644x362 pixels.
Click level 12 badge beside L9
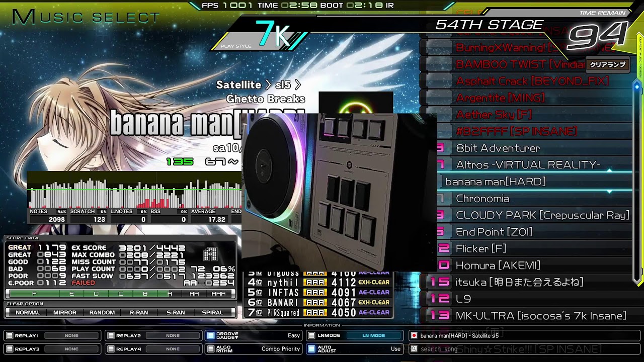440,299
